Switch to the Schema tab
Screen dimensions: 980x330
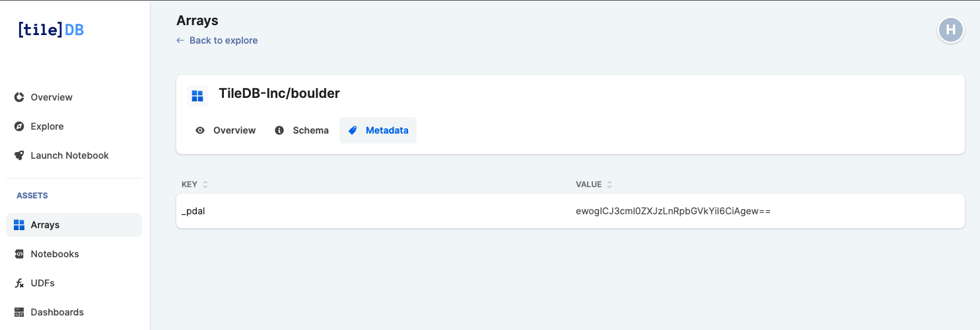tap(302, 130)
